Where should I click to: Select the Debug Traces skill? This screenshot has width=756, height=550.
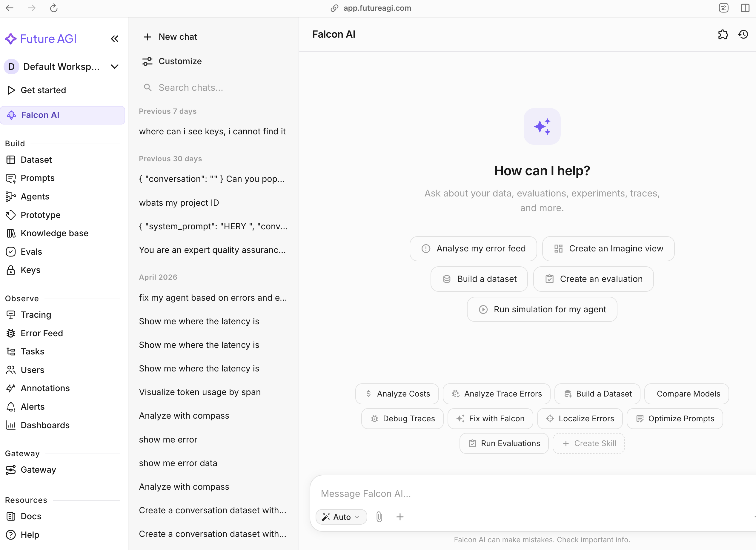pyautogui.click(x=402, y=419)
